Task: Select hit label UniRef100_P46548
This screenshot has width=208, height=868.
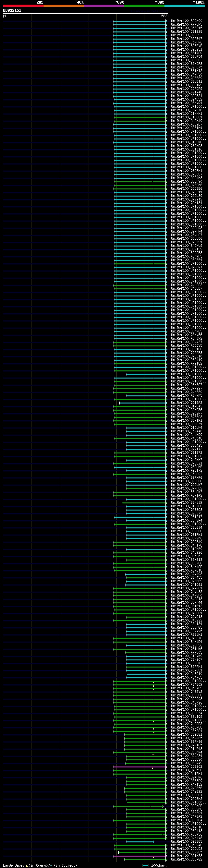Action: [187, 439]
